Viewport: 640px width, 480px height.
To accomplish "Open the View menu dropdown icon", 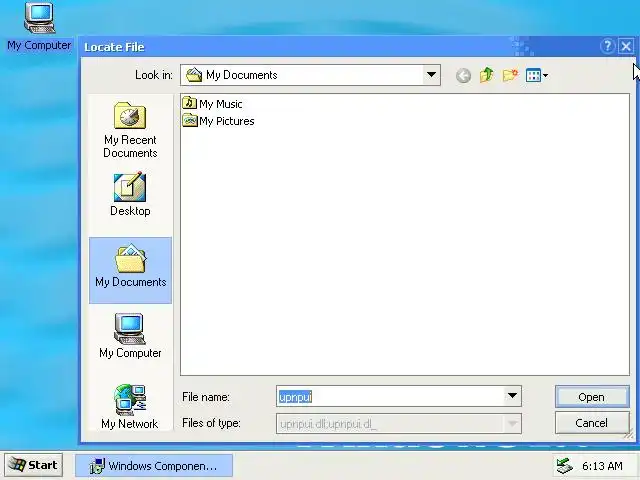I will pyautogui.click(x=537, y=75).
